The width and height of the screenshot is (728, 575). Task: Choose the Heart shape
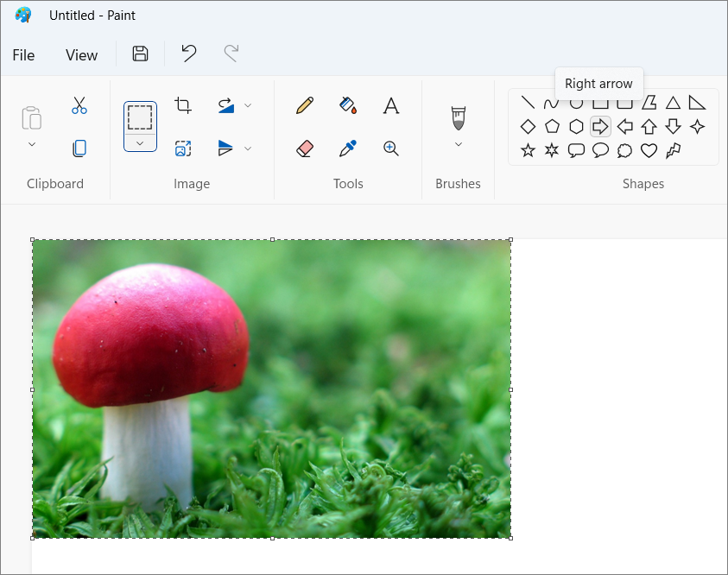pos(649,150)
